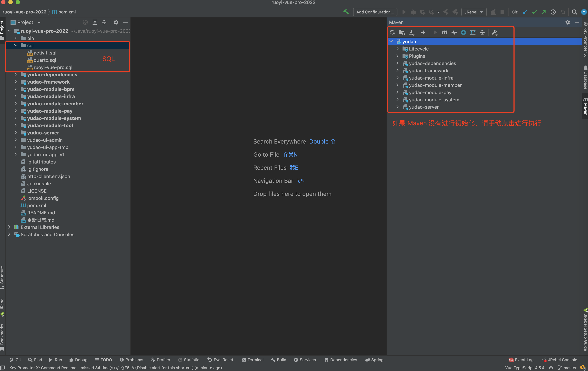Click Execute Maven Goal icon
This screenshot has height=371, width=588.
tap(444, 33)
